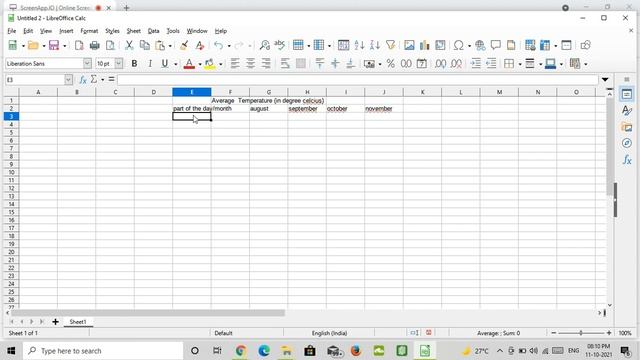Toggle Underline formatting
640x360 pixels.
click(x=164, y=64)
